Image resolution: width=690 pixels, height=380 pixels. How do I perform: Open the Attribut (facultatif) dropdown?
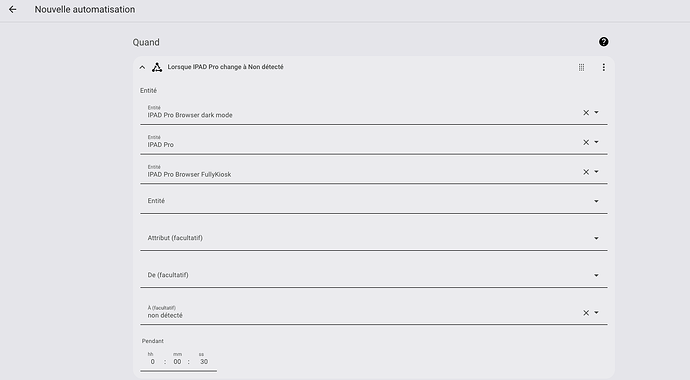[x=374, y=238]
